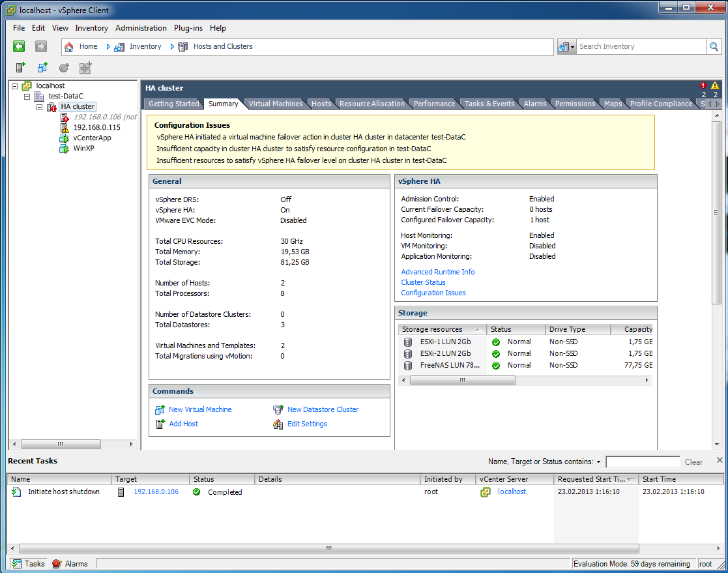
Task: Click the warning host 192.168.0.115 icon
Action: [x=65, y=127]
